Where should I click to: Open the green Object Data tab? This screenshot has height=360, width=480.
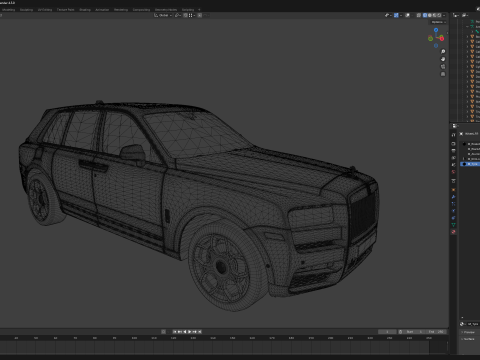coord(453,225)
